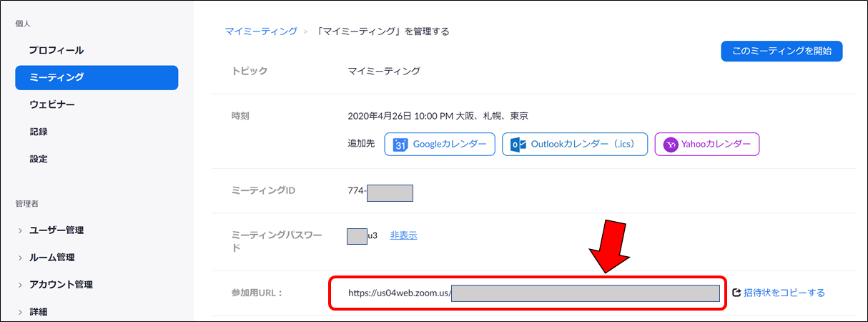Click the 招待状をコピーする link text
This screenshot has height=322, width=868.
pos(784,293)
